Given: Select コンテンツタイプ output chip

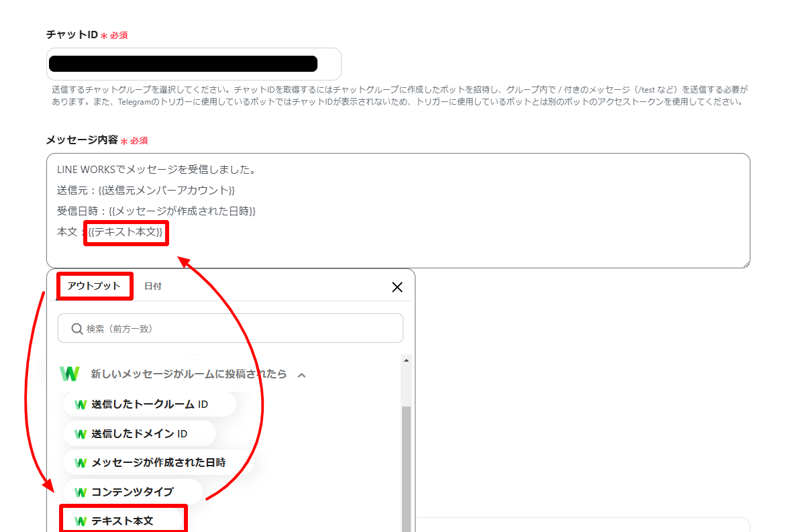Looking at the screenshot, I should [132, 492].
